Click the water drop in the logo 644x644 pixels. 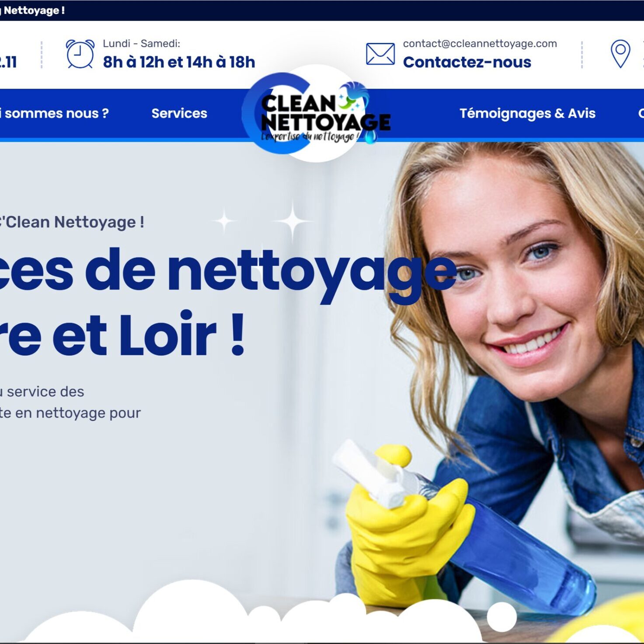[x=370, y=137]
